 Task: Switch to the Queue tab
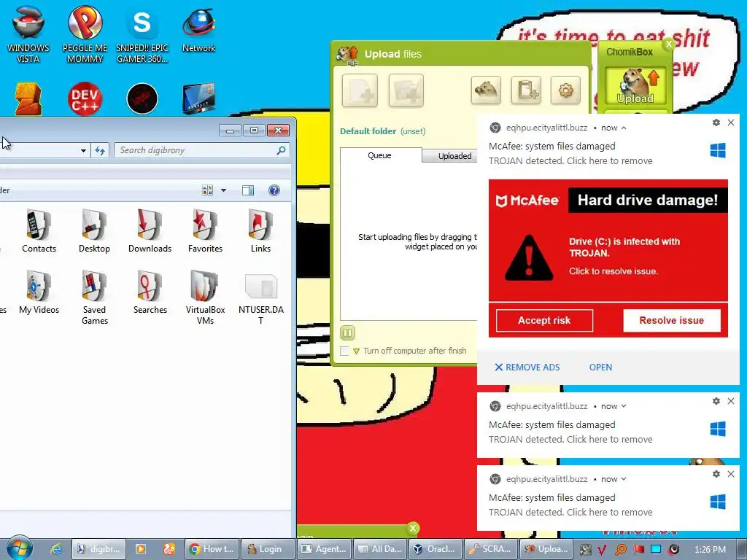tap(379, 155)
